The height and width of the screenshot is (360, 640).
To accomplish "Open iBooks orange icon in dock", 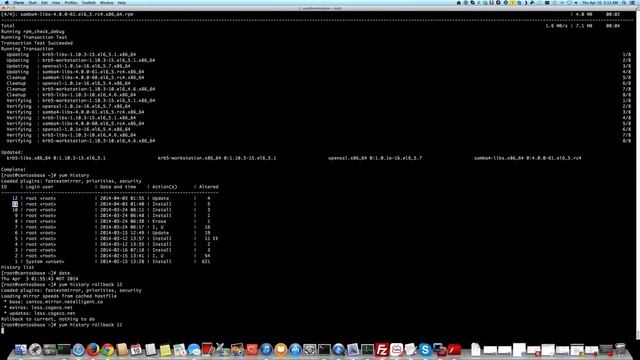I will click(x=280, y=350).
